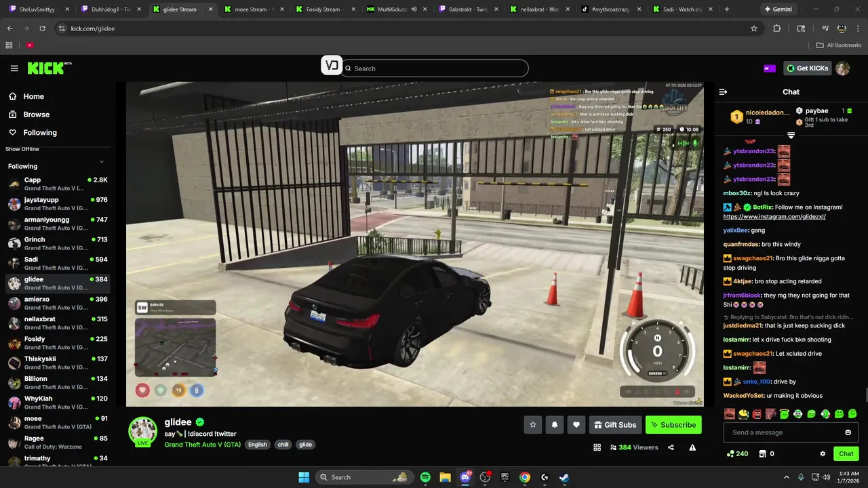868x488 pixels.
Task: Click the share stream icon
Action: point(671,447)
